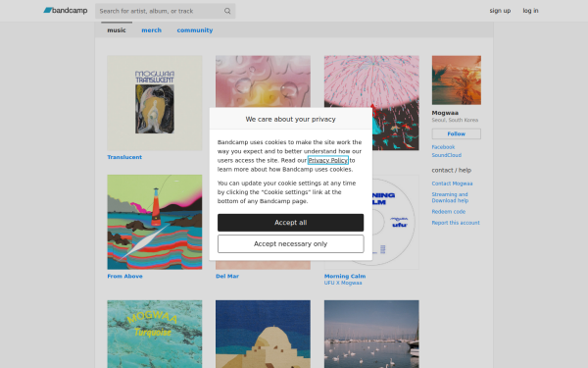Open the harbor with swans album cover
The height and width of the screenshot is (368, 588).
[371, 334]
